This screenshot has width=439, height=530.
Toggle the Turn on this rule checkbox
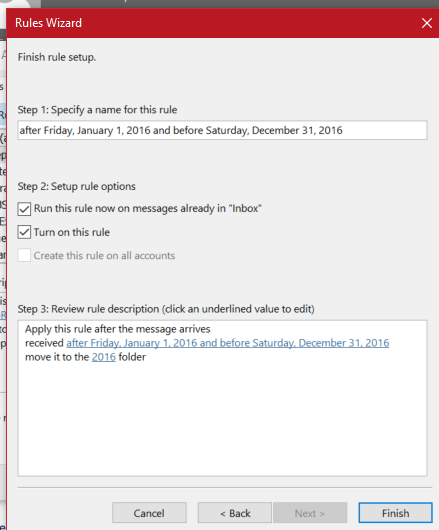(24, 232)
